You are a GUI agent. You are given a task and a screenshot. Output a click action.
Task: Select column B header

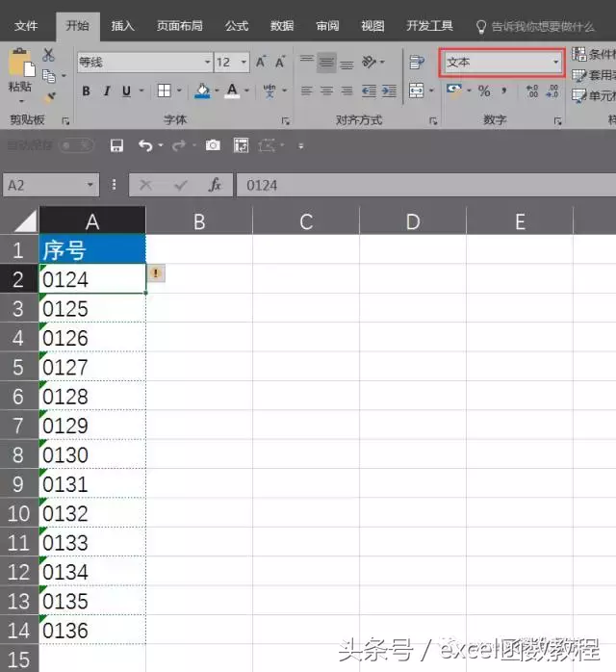(199, 221)
